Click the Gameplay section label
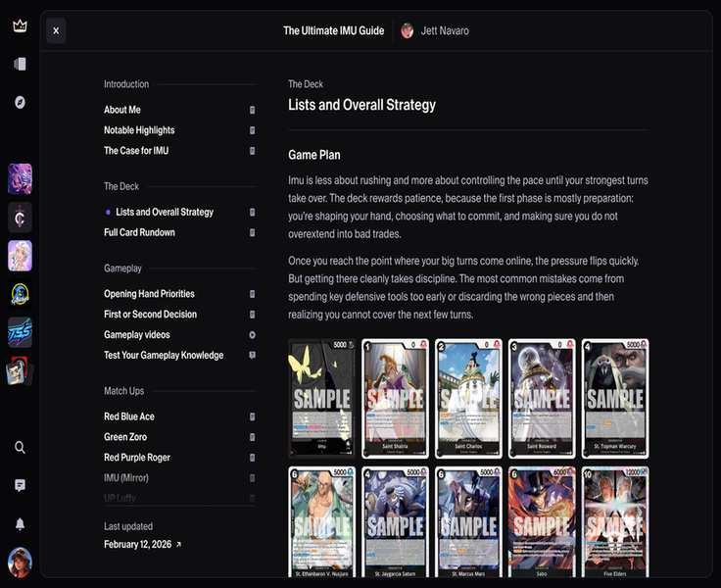This screenshot has height=588, width=721. pos(122,269)
